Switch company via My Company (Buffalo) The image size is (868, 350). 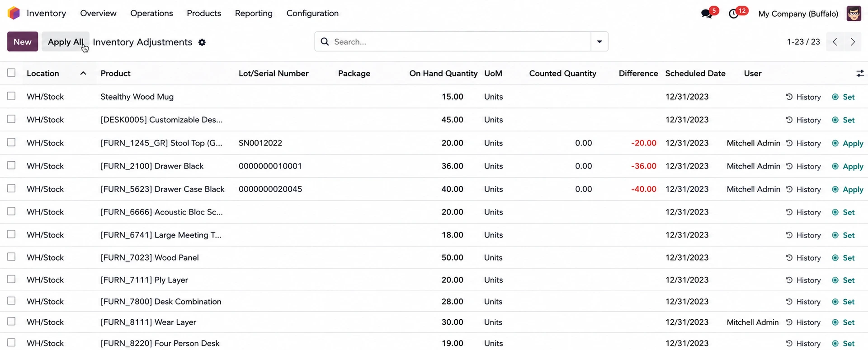[x=798, y=14]
